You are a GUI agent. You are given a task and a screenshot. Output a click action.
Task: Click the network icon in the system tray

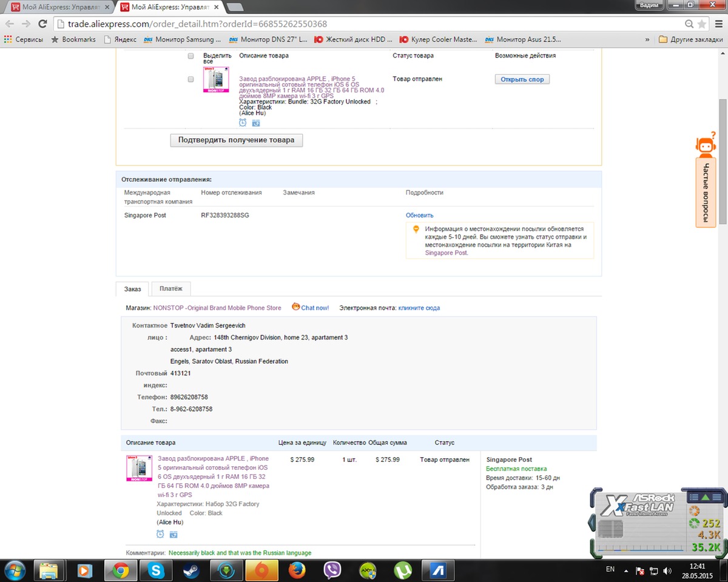click(x=654, y=570)
